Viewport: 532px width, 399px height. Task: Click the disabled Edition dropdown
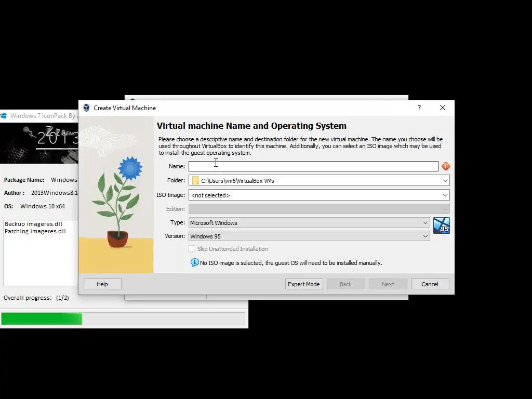[x=319, y=209]
